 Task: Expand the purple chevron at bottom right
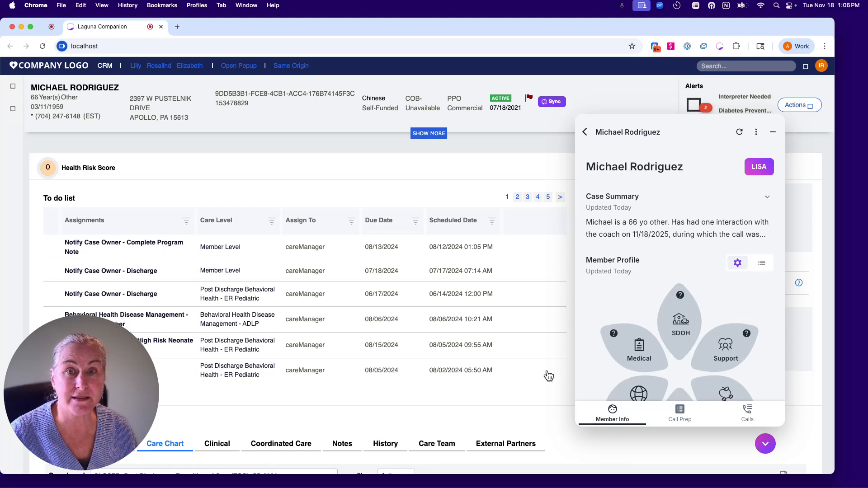765,443
